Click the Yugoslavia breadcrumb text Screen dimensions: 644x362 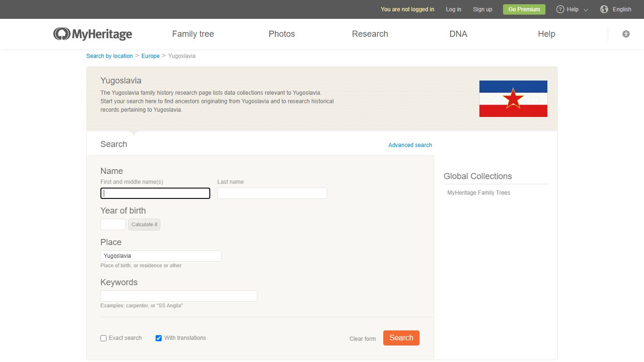182,56
